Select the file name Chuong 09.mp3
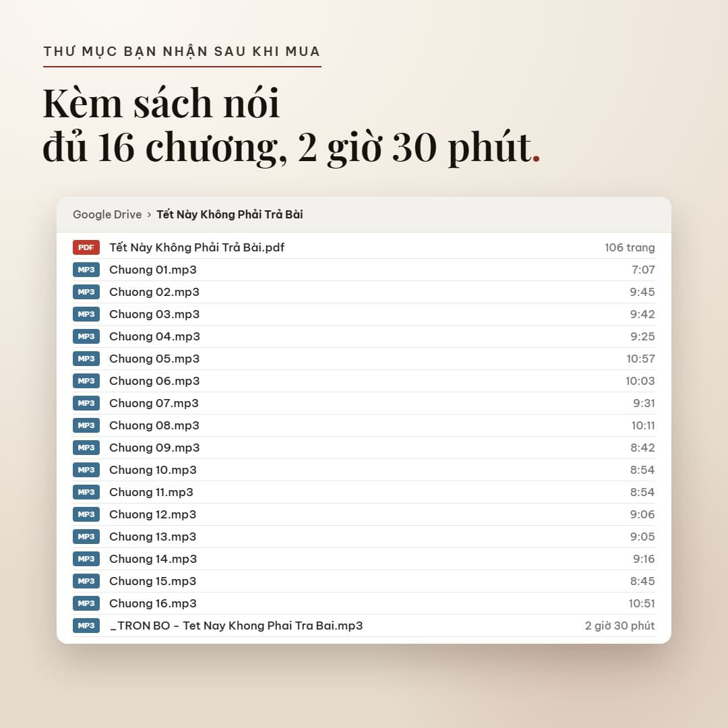This screenshot has height=728, width=728. coord(154,448)
